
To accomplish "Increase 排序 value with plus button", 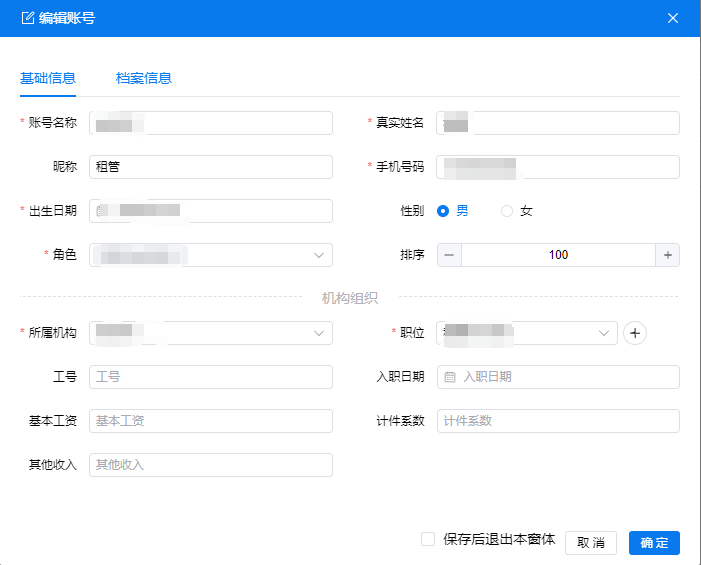I will click(667, 255).
